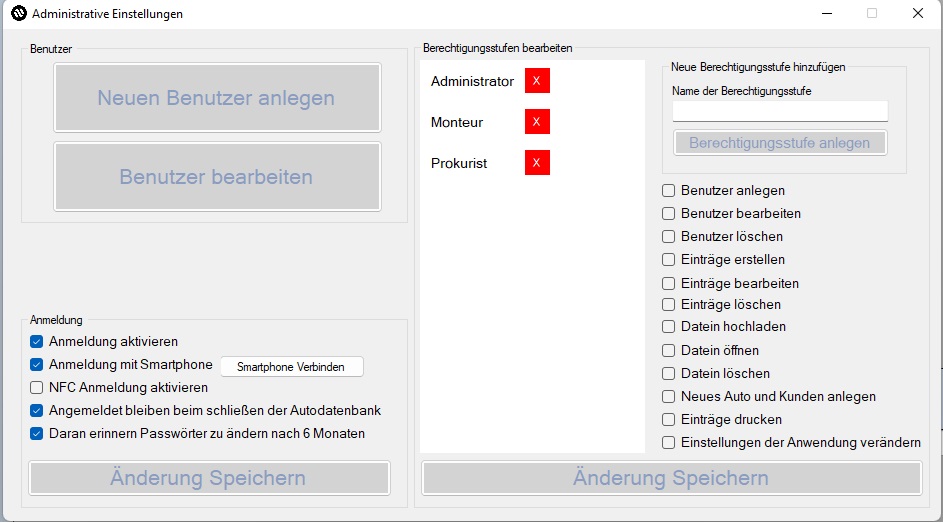Click Berechtigungsstufe anlegen button
This screenshot has width=943, height=523.
pos(780,143)
